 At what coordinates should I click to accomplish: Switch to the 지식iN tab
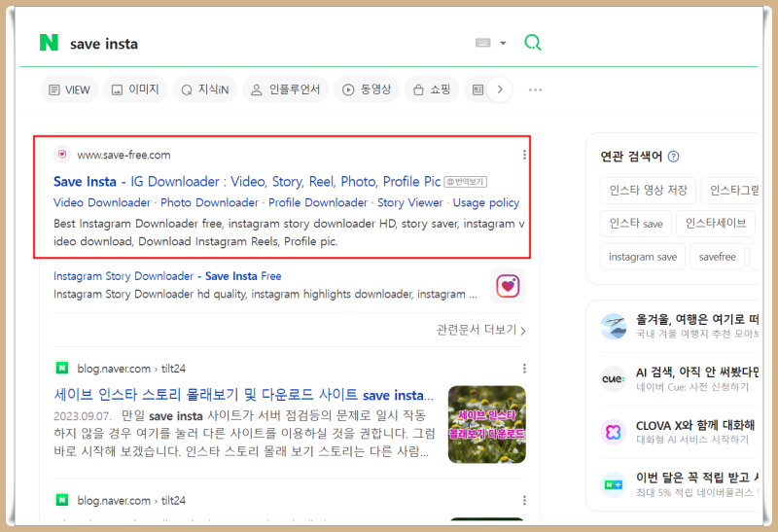pyautogui.click(x=205, y=89)
